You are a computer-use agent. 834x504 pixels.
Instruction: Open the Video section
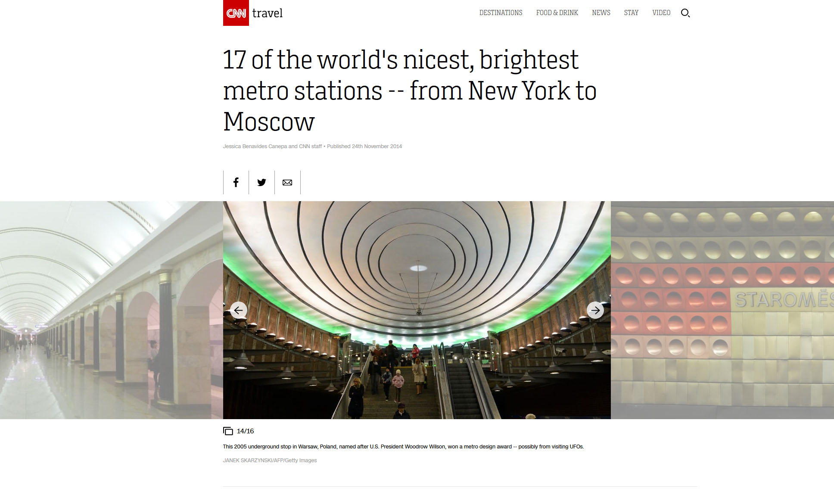click(x=661, y=13)
